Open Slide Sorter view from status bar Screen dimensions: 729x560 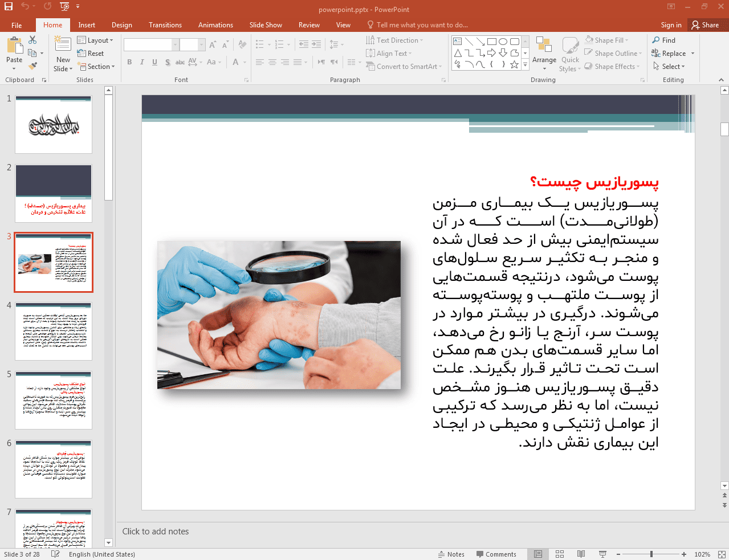click(560, 554)
